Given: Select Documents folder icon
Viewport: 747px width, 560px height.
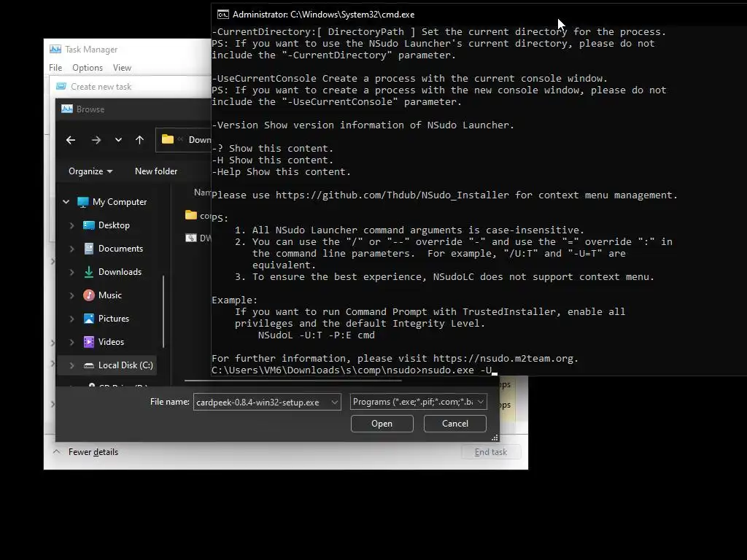Looking at the screenshot, I should coord(88,249).
